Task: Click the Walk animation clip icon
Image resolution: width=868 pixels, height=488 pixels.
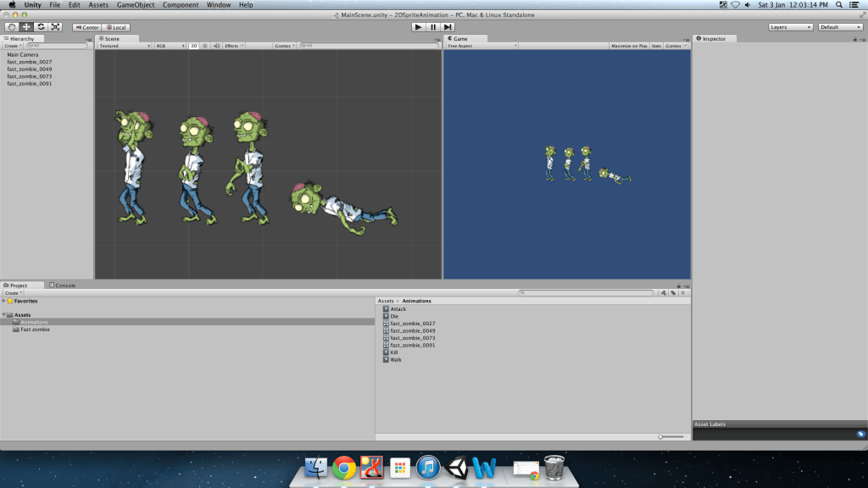Action: tap(386, 359)
